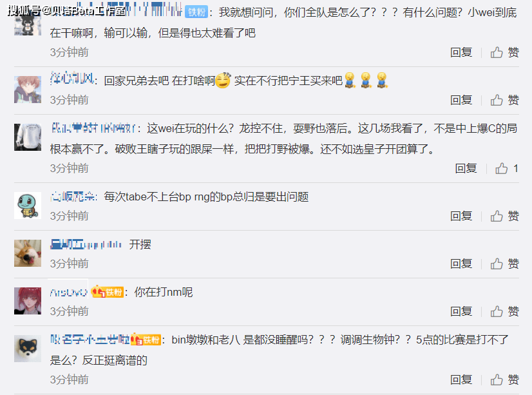Click blue 铁粉 badge in first comment
Image resolution: width=532 pixels, height=395 pixels.
196,12
